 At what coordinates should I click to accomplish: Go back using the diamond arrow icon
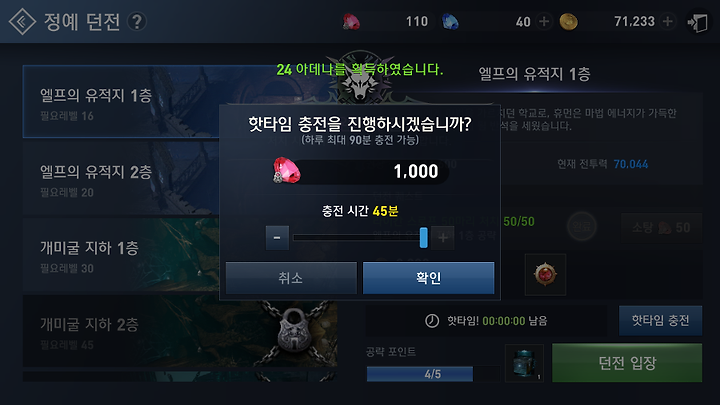click(22, 22)
